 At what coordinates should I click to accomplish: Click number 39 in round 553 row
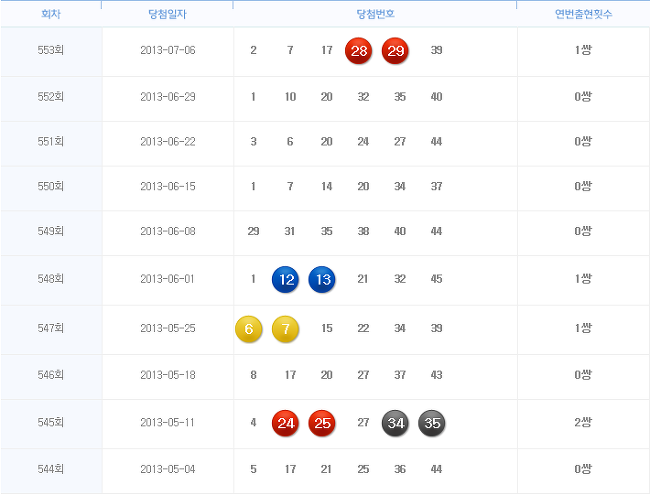(x=436, y=50)
